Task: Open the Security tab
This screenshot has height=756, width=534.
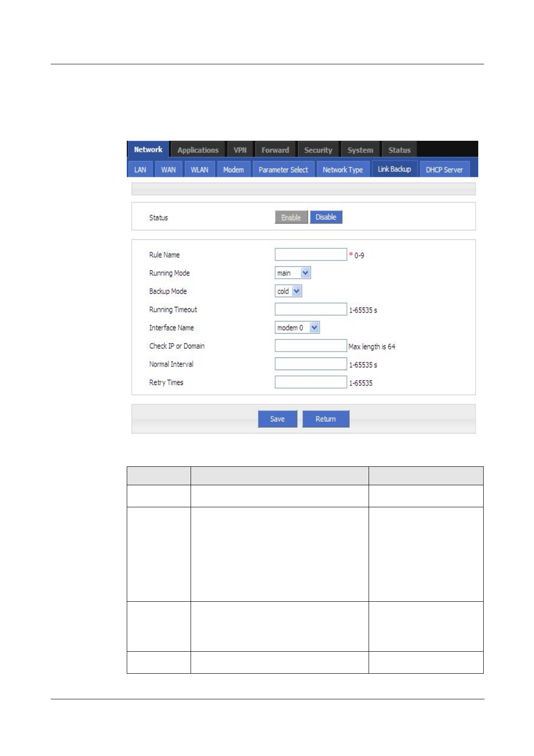Action: point(318,150)
